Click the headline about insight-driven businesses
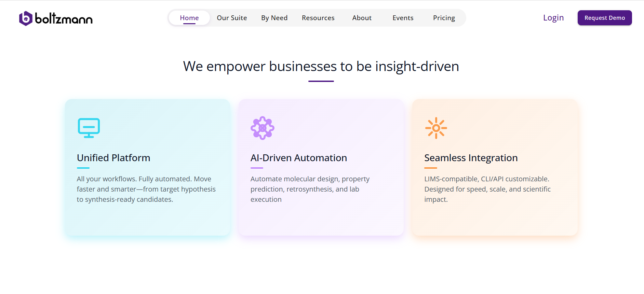The height and width of the screenshot is (294, 644). coord(321,66)
